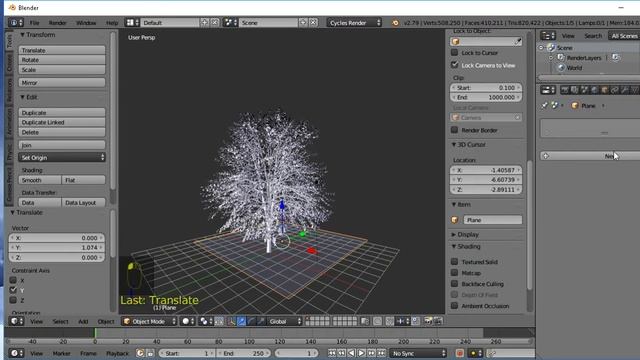Toggle the Z constraint axis checkbox
This screenshot has width=640, height=360.
[13, 300]
